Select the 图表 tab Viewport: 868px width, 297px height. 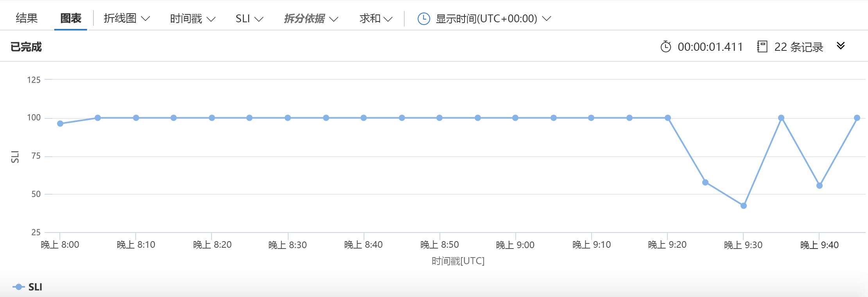click(x=71, y=18)
